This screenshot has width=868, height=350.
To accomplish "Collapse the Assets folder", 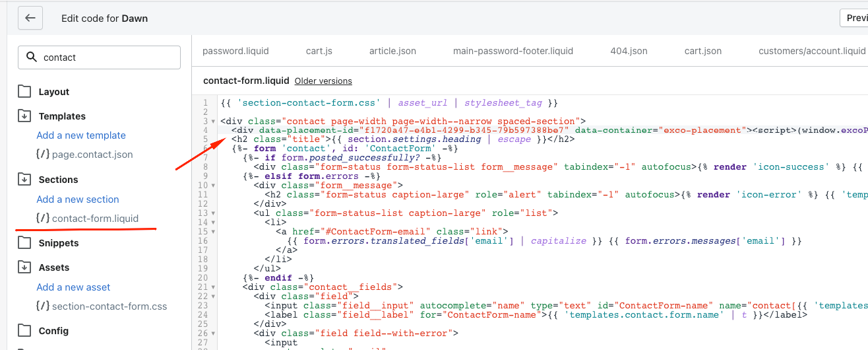I will 54,267.
